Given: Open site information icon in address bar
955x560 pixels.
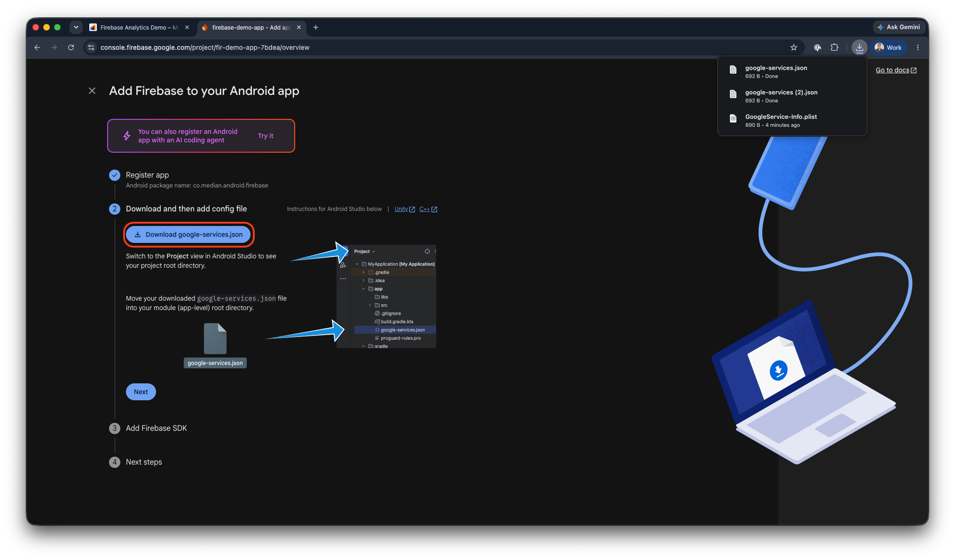Looking at the screenshot, I should point(92,47).
